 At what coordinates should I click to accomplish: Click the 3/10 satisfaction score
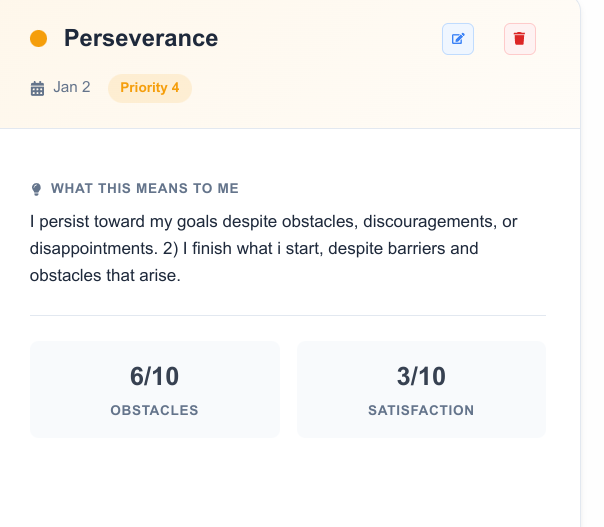pyautogui.click(x=421, y=376)
